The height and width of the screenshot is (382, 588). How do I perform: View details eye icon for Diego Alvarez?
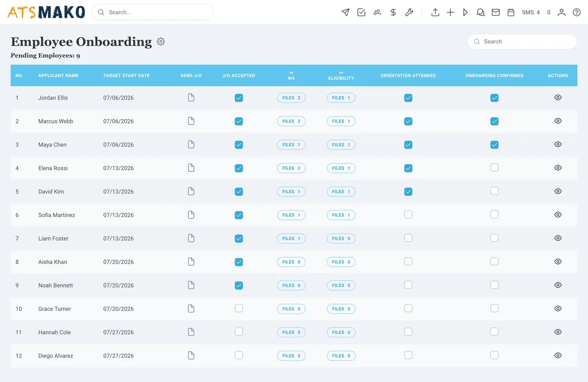coord(558,356)
